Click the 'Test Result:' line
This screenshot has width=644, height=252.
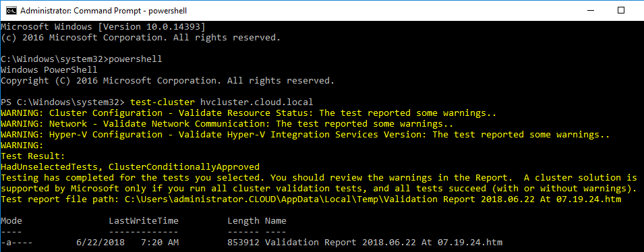(33, 156)
